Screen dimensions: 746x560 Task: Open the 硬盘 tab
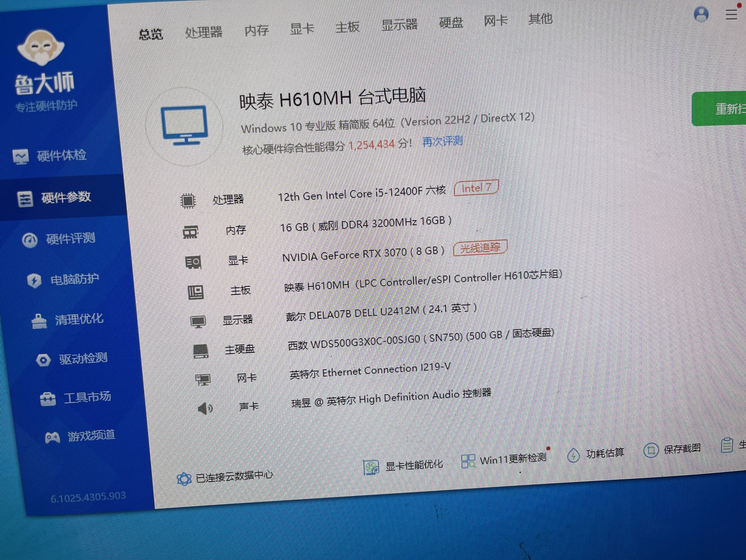(451, 23)
